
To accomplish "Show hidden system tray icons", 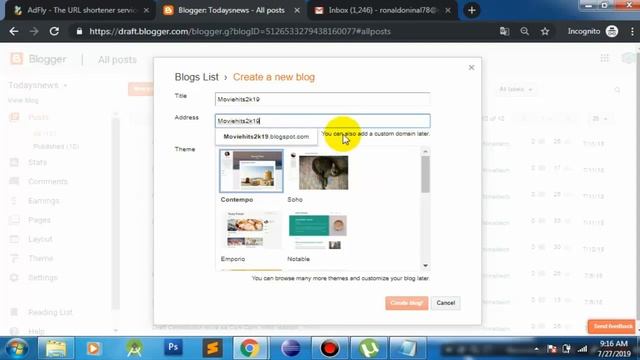I will (x=536, y=349).
